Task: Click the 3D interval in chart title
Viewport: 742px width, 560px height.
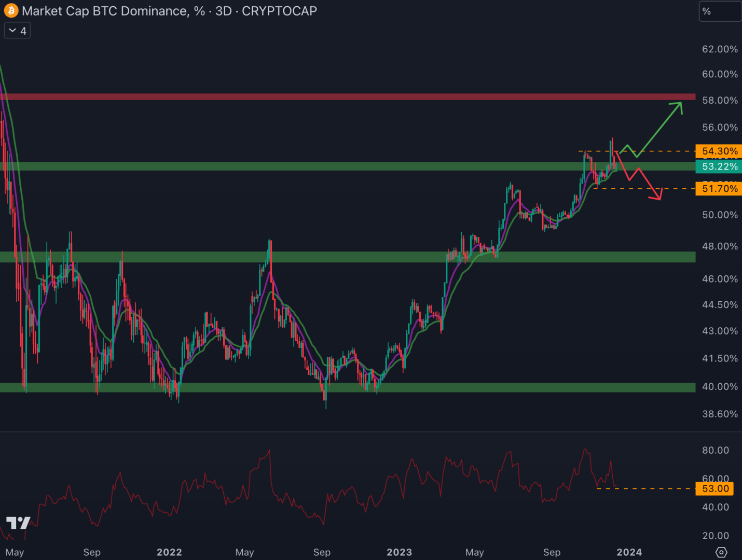Action: (223, 11)
